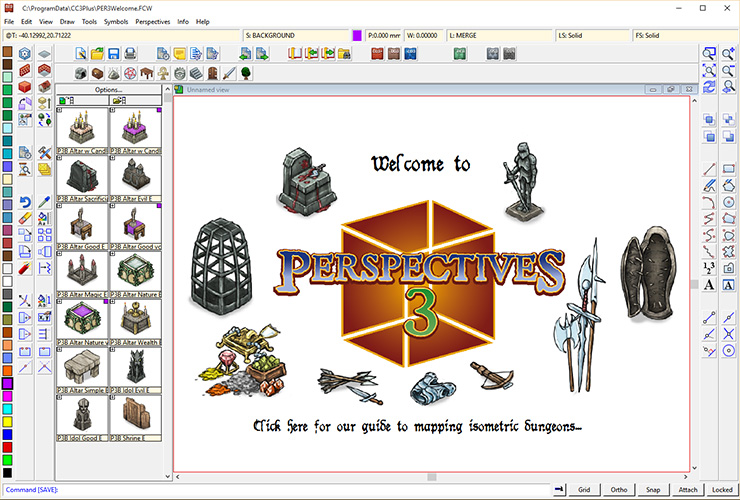Screen dimensions: 740x500
Task: Open the S: BACKGROUND sheet selector
Action: tap(296, 35)
